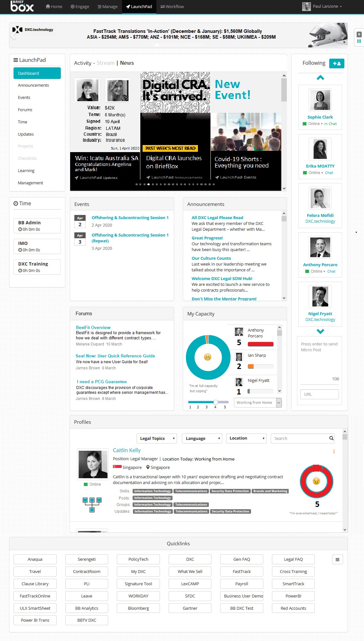Click the down chevron below Nigel Fryatt
This screenshot has height=641, width=364.
pyautogui.click(x=320, y=331)
